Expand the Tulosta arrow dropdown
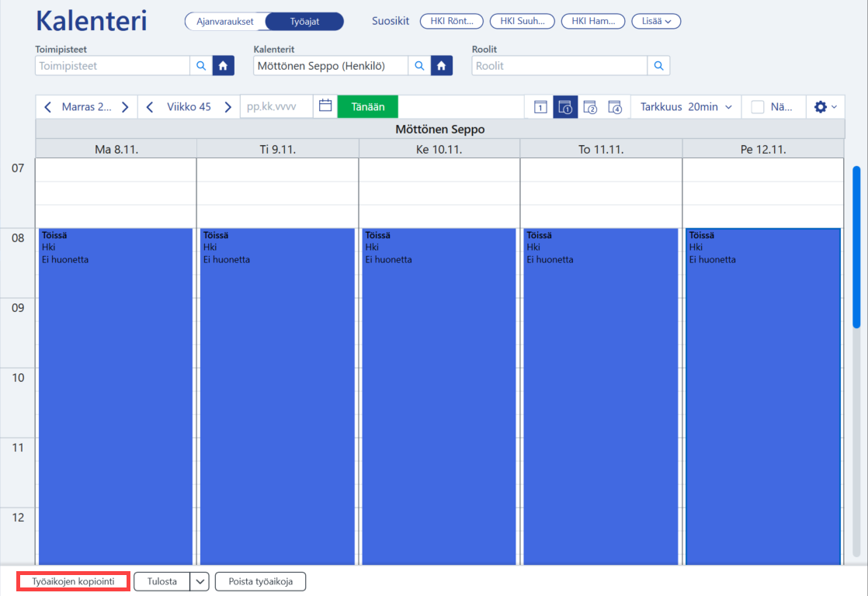The width and height of the screenshot is (868, 596). point(200,581)
